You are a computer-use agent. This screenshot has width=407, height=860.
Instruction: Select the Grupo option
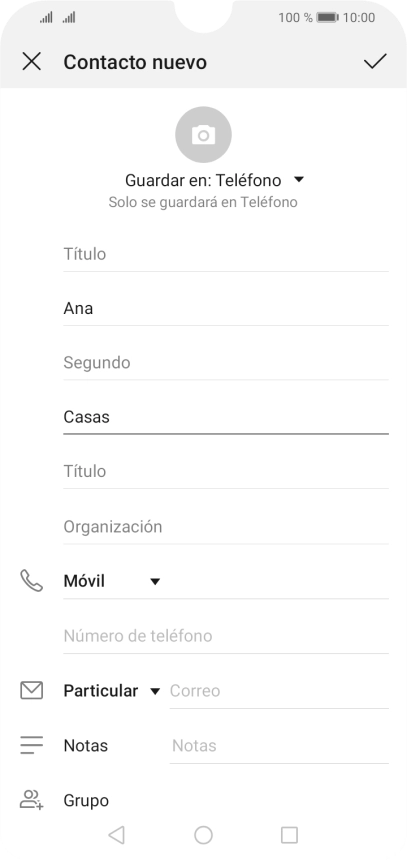click(x=86, y=800)
